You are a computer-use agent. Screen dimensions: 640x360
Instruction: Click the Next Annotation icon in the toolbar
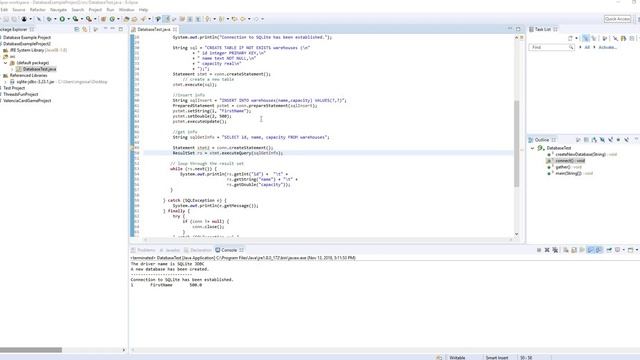pyautogui.click(x=208, y=19)
